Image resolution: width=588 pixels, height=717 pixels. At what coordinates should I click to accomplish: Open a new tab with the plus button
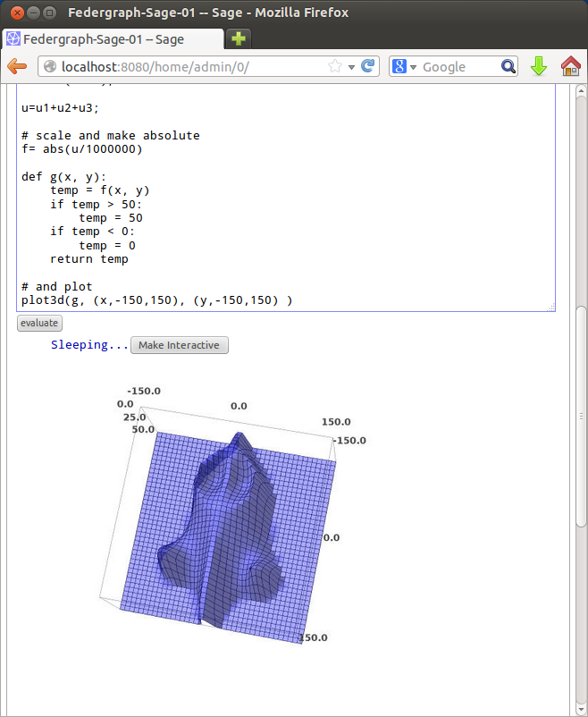point(238,39)
